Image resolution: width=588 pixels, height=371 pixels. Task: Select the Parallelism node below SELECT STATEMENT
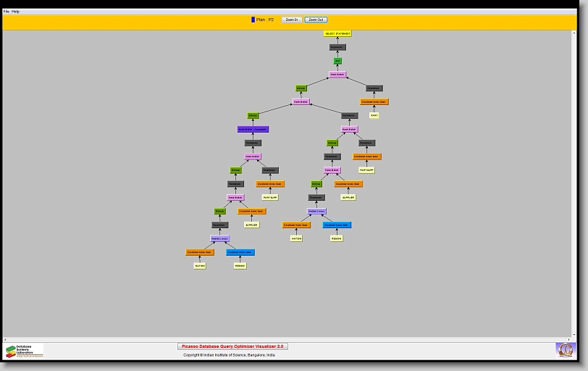337,47
